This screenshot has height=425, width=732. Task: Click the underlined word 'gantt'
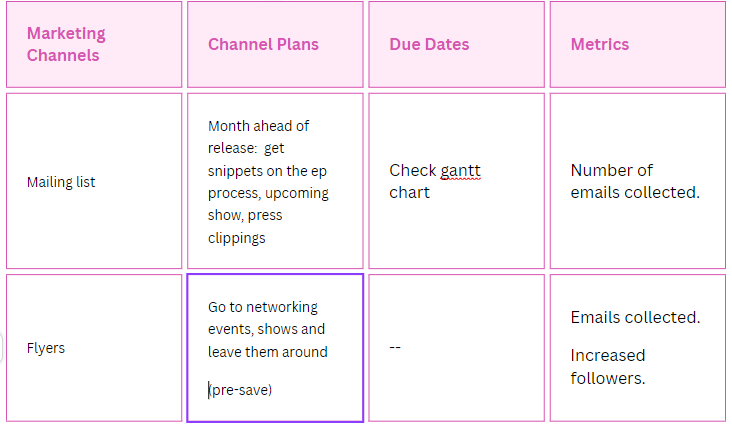(461, 170)
